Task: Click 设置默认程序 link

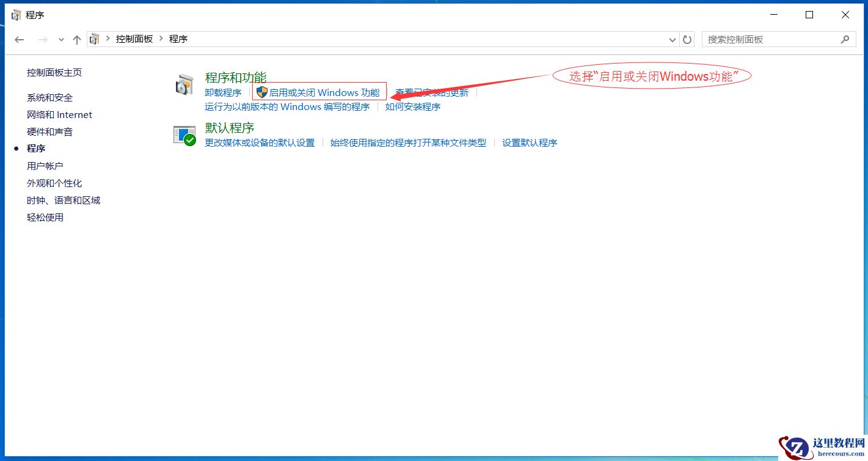Action: 530,143
